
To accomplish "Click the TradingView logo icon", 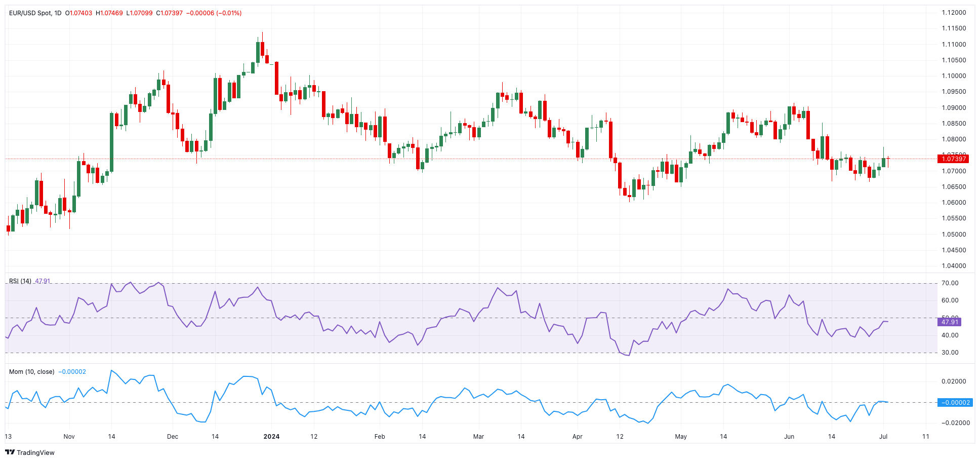I will (10, 452).
